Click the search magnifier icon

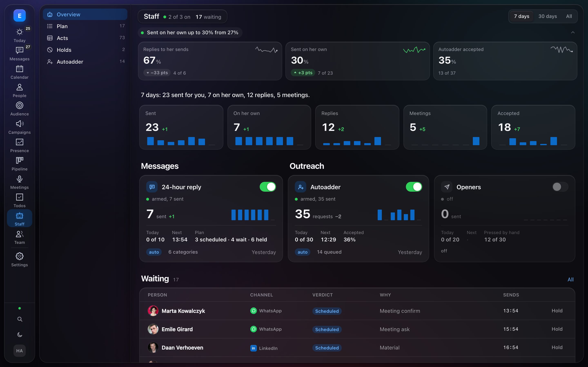click(20, 319)
